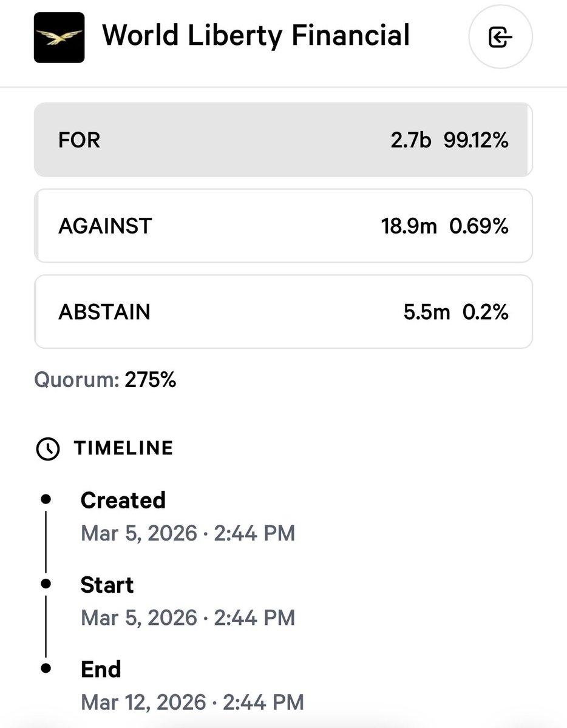This screenshot has width=567, height=728.
Task: Click the Start label in the timeline
Action: (x=107, y=585)
